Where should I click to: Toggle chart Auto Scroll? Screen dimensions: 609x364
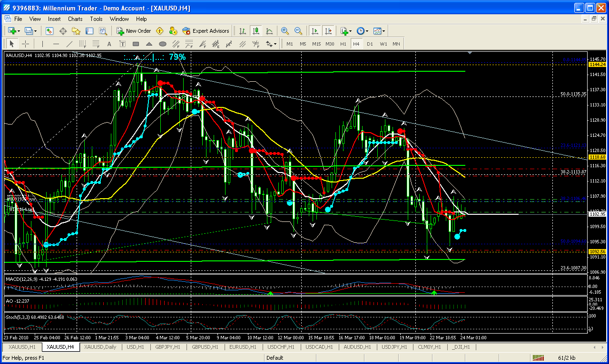pos(315,31)
